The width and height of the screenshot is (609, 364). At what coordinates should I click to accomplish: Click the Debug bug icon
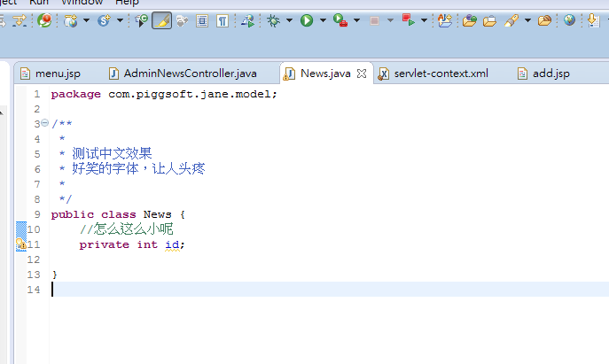(274, 20)
